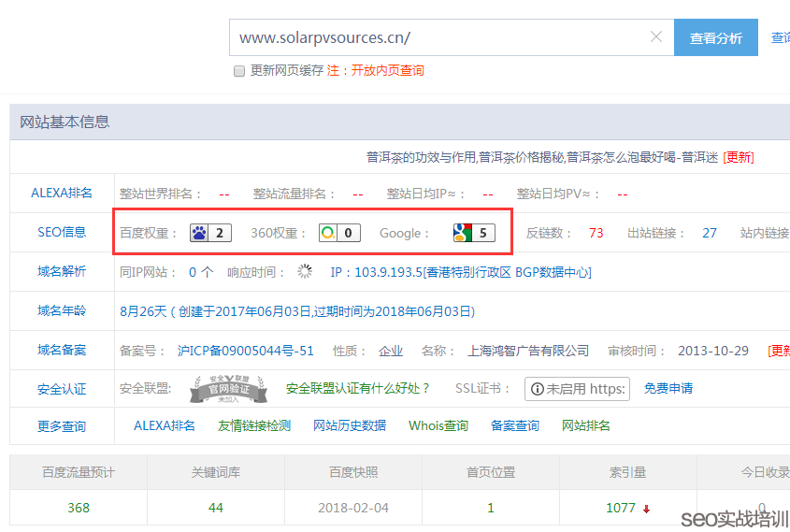
Task: Click the info icon in 未启用 https button
Action: pyautogui.click(x=536, y=389)
